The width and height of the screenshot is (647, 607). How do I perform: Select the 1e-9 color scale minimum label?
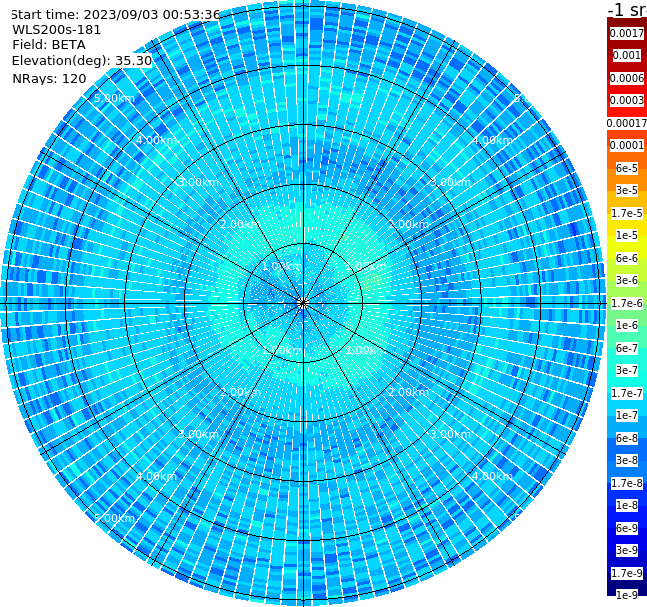(627, 595)
